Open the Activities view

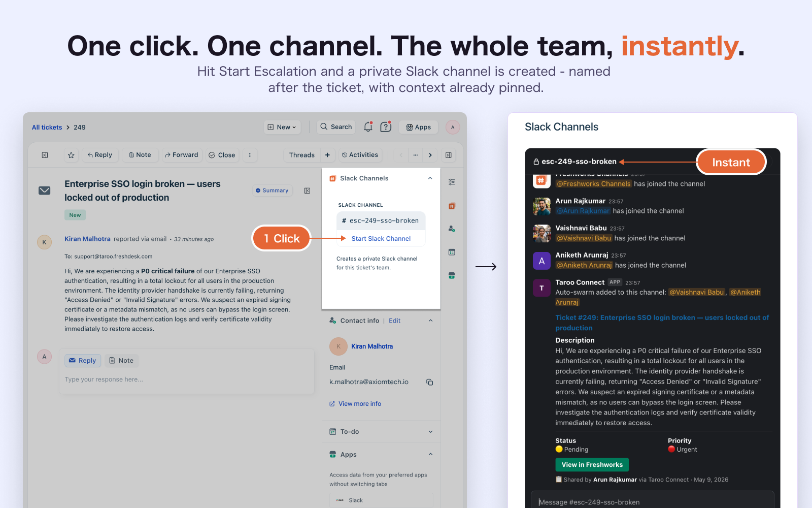360,155
